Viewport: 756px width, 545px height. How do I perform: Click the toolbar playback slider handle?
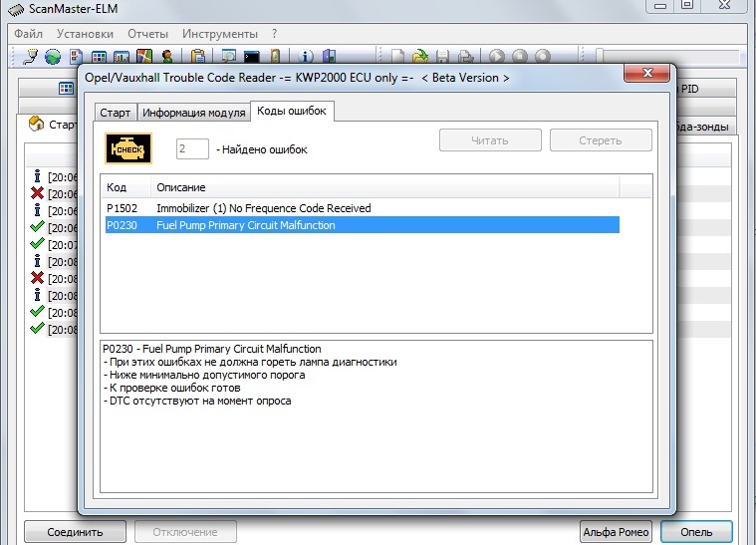[600, 56]
